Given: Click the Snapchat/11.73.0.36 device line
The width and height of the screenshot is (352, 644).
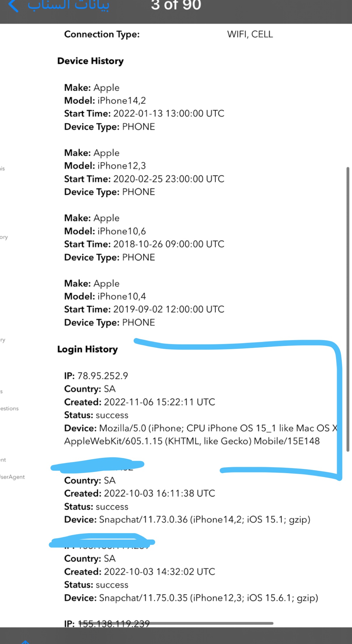Looking at the screenshot, I should pyautogui.click(x=187, y=519).
